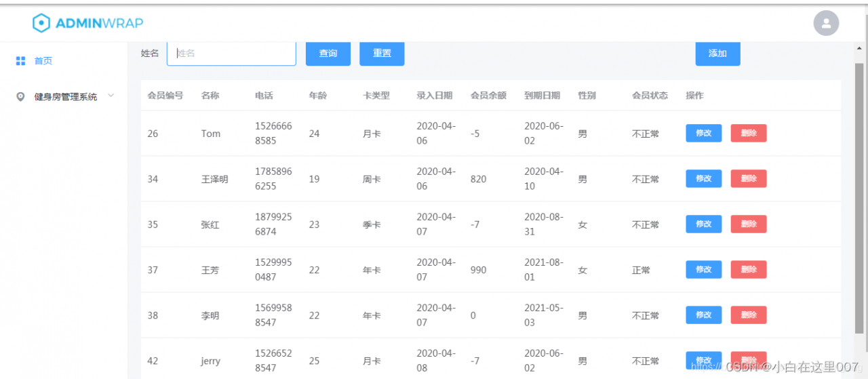Click the AdminWrap hexagon logo icon
868x379 pixels.
(42, 23)
